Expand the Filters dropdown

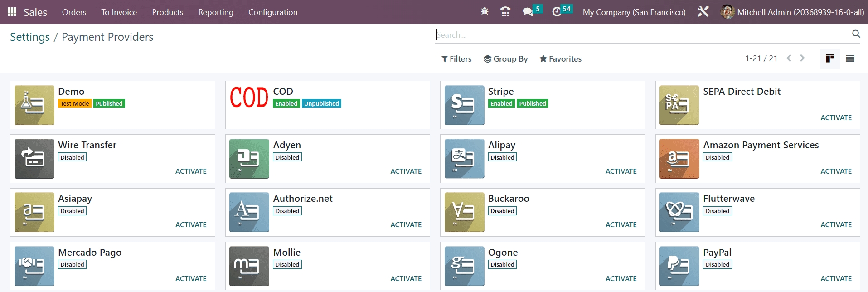coord(456,59)
